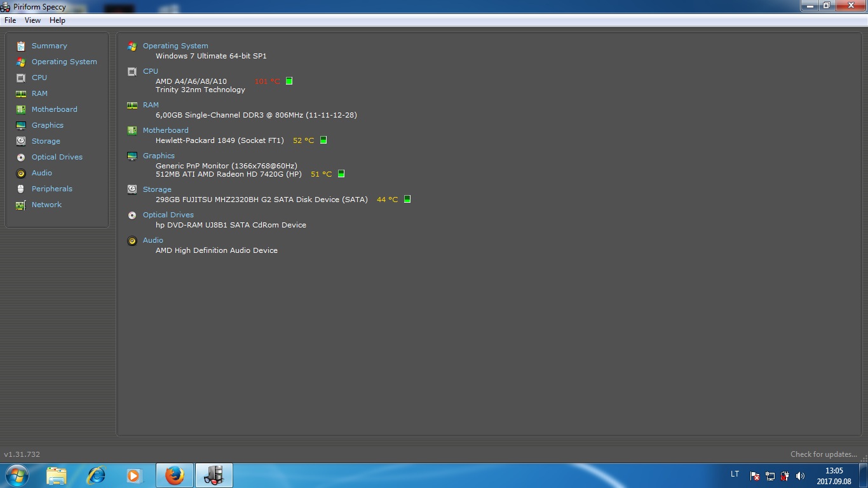Open the Storage heading link in summary
Viewport: 868px width, 488px height.
[157, 189]
